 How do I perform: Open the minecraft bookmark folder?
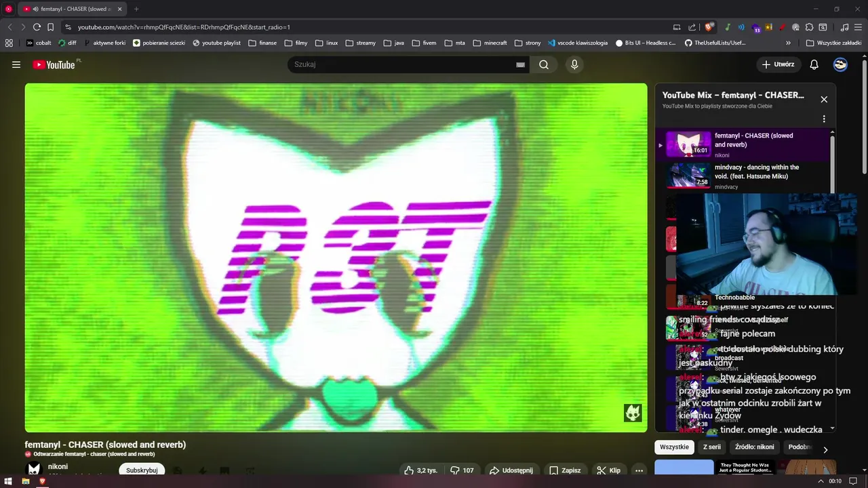[x=490, y=43]
